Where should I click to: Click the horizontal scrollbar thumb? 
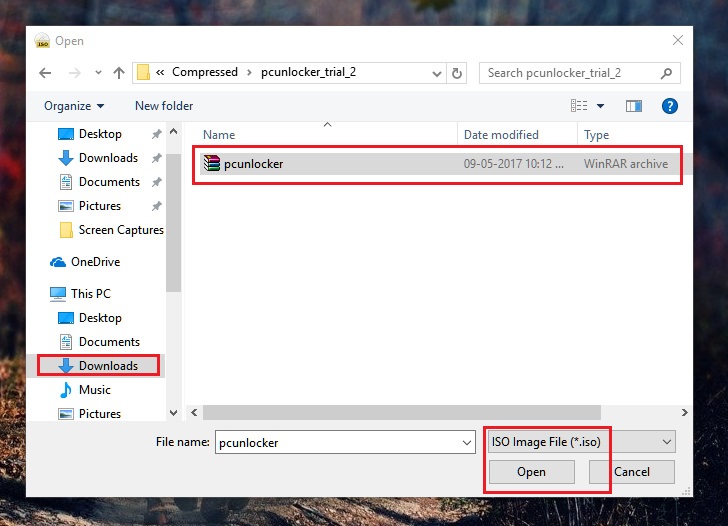[x=402, y=412]
